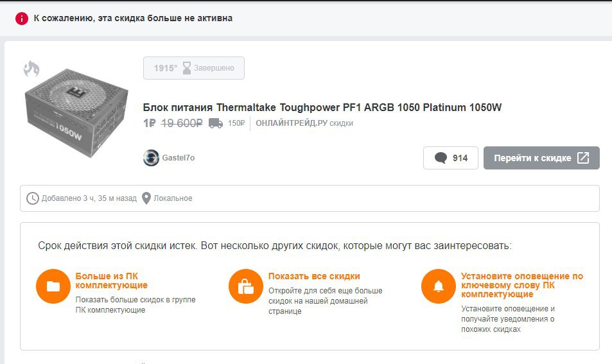Image resolution: width=612 pixels, height=364 pixels.
Task: Click the Добавлено 3 ч, 35 м назад text
Action: click(x=89, y=198)
